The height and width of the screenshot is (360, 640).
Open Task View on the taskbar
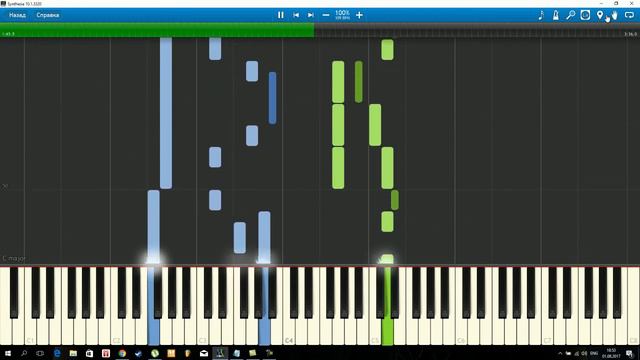(40, 353)
